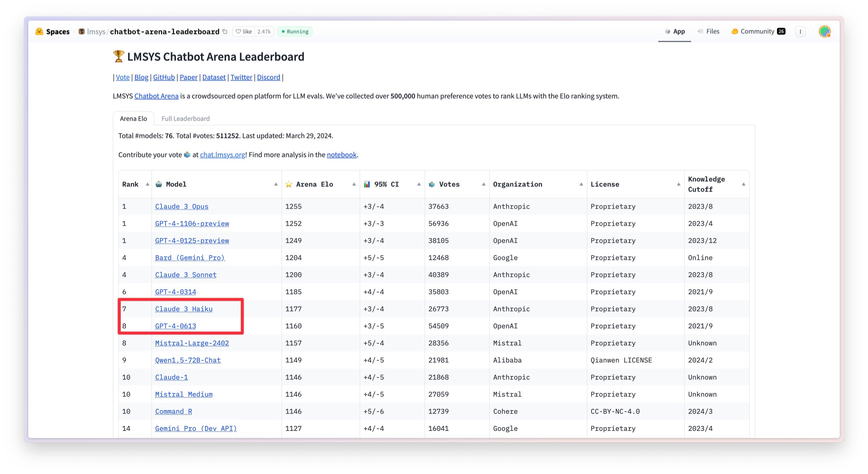Open the GitHub link

pos(164,77)
